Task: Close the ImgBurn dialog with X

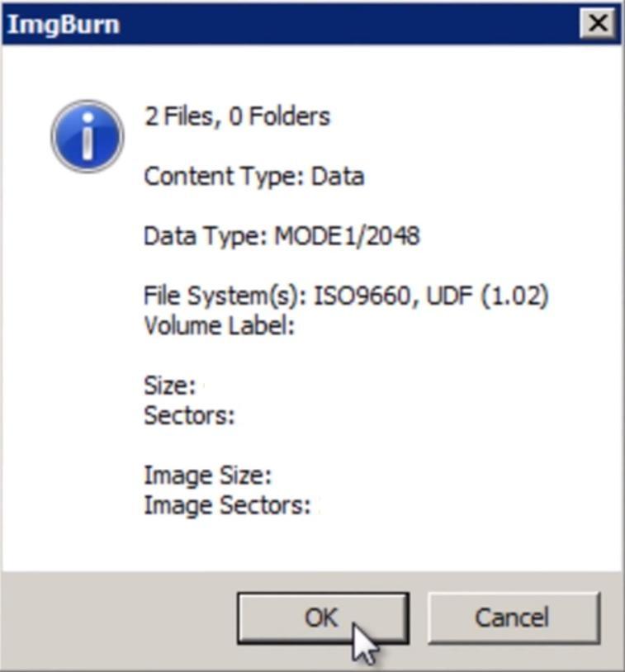Action: 599,23
